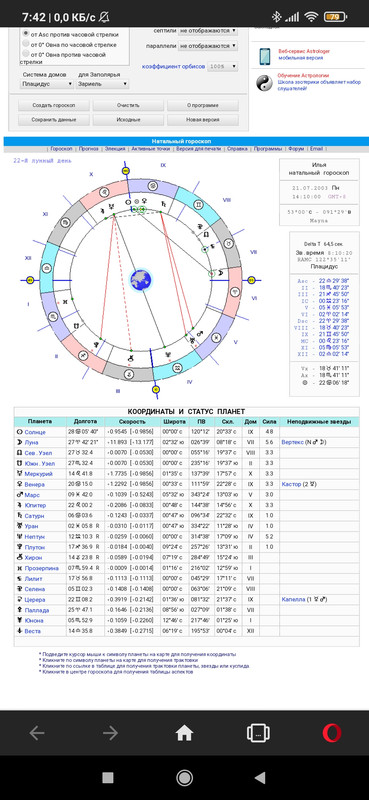Image resolution: width=369 pixels, height=800 pixels.
Task: Open the Солнце planet link in table
Action: 35,432
